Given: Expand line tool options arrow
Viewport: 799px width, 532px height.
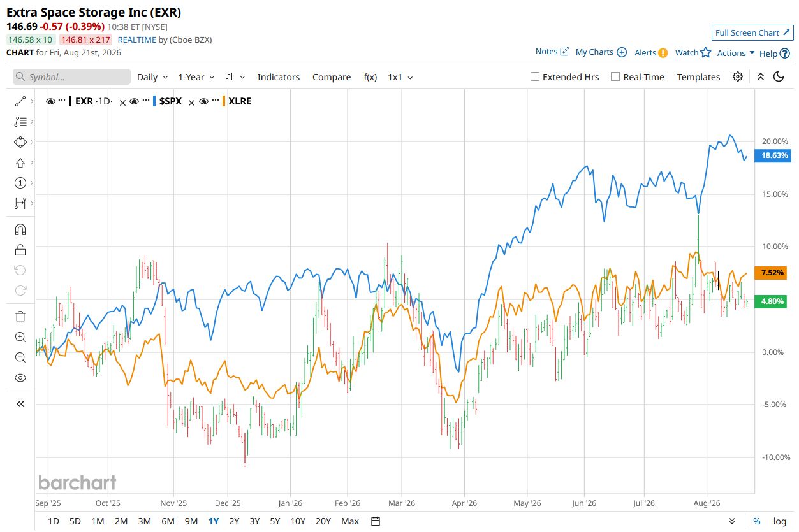Looking at the screenshot, I should [x=32, y=101].
